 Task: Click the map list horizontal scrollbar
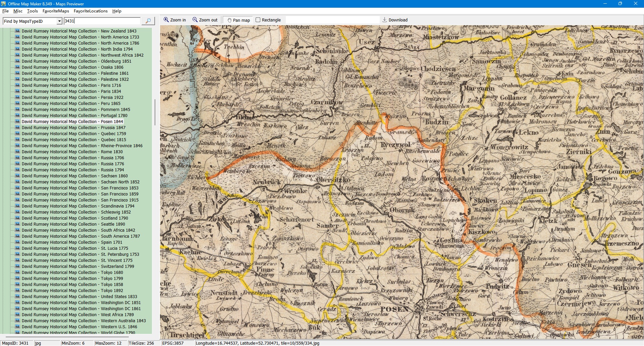pyautogui.click(x=67, y=337)
